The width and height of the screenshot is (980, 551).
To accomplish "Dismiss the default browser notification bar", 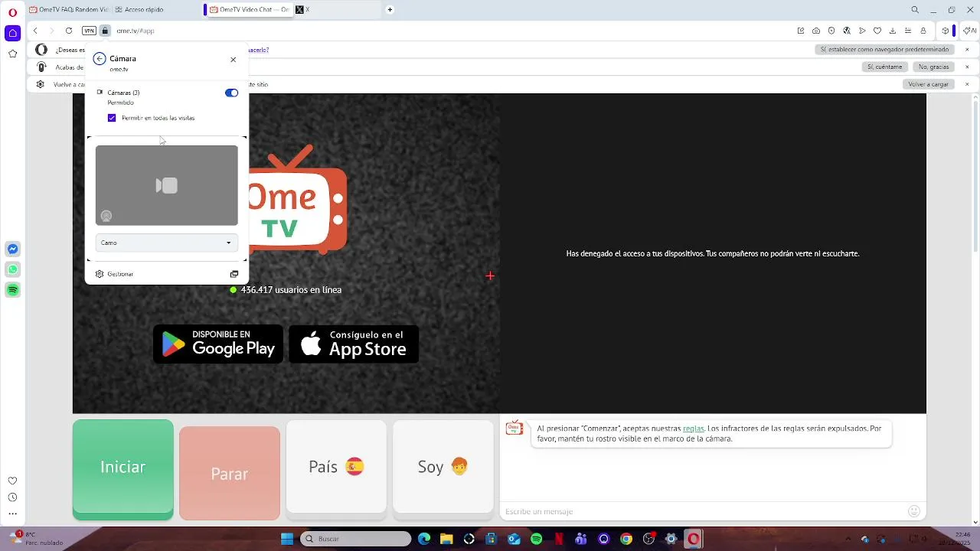I will click(x=967, y=50).
